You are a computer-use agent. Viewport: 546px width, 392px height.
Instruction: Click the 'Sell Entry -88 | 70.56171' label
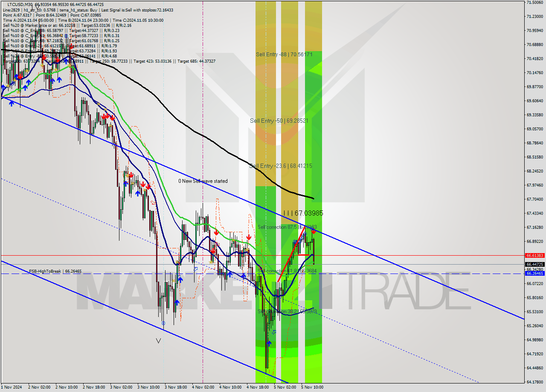coord(285,55)
